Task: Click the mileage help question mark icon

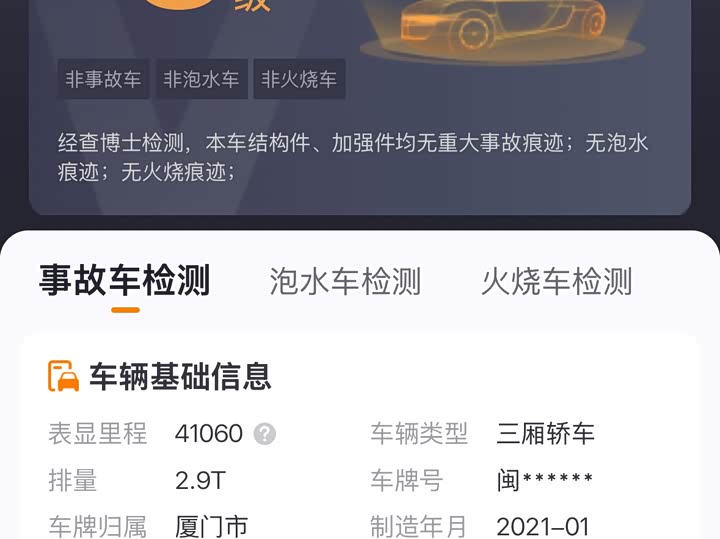Action: tap(265, 433)
